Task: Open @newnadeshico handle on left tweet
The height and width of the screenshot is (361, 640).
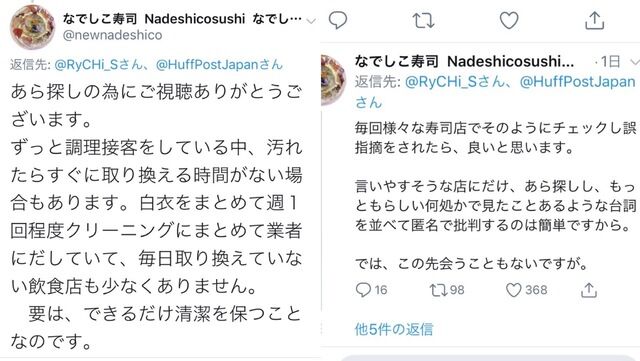Action: click(x=112, y=35)
